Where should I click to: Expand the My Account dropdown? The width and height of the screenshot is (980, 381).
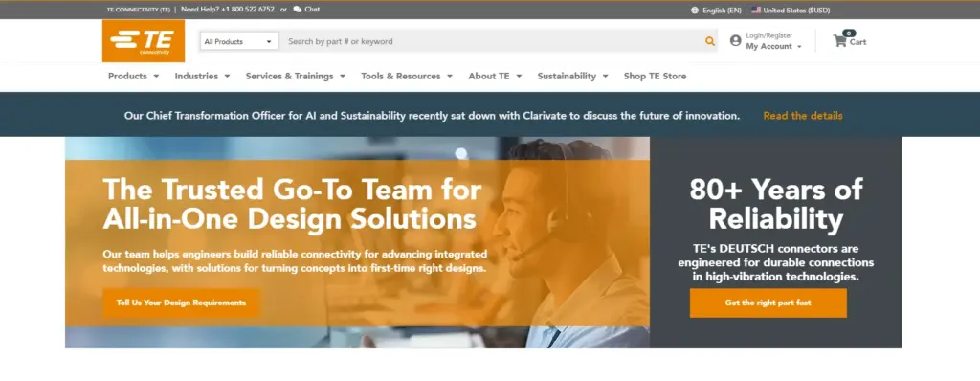pos(773,46)
